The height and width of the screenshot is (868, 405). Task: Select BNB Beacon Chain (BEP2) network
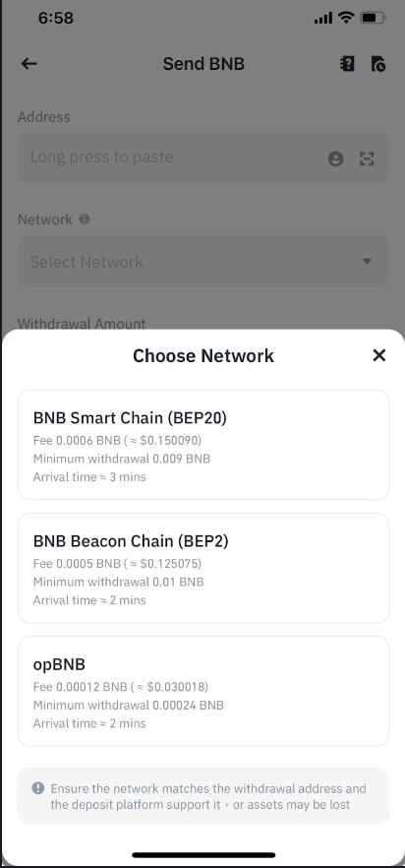[x=203, y=568]
